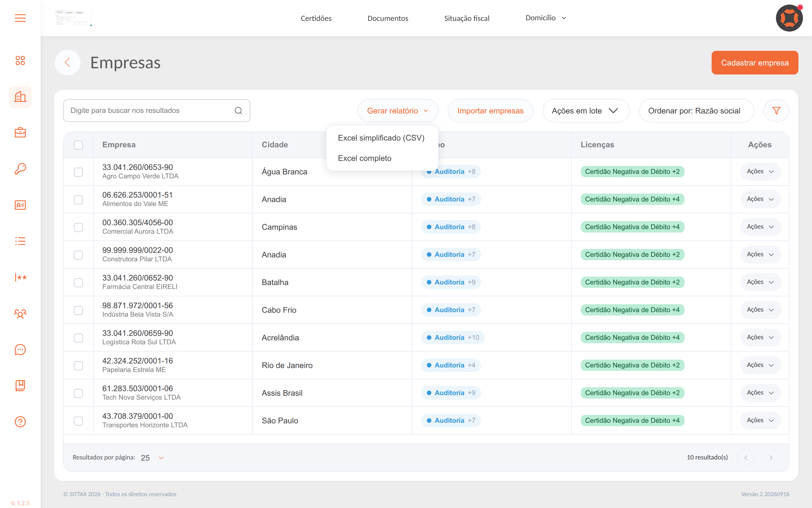Image resolution: width=812 pixels, height=508 pixels.
Task: Click the search magnifier icon
Action: [238, 111]
